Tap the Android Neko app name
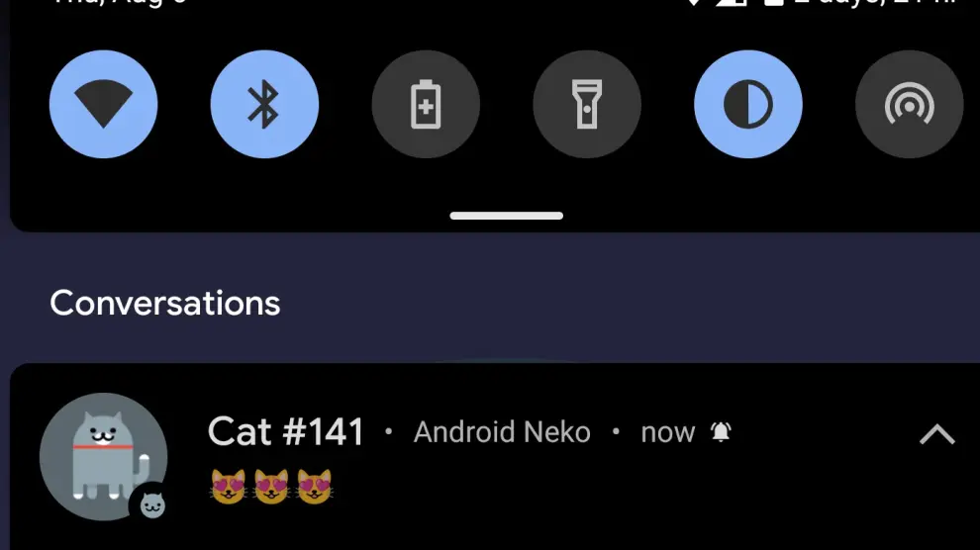Viewport: 980px width, 550px height. pyautogui.click(x=502, y=432)
